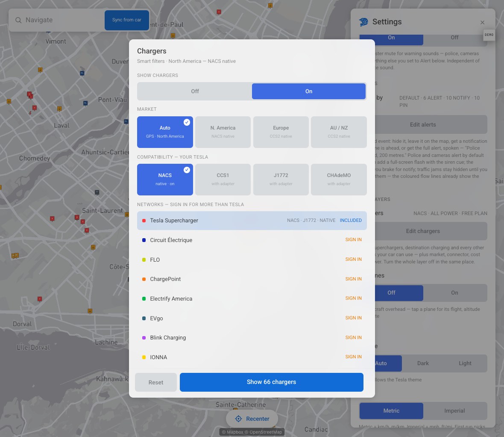
Task: Click the Recenter crosshair icon
Action: click(x=238, y=419)
